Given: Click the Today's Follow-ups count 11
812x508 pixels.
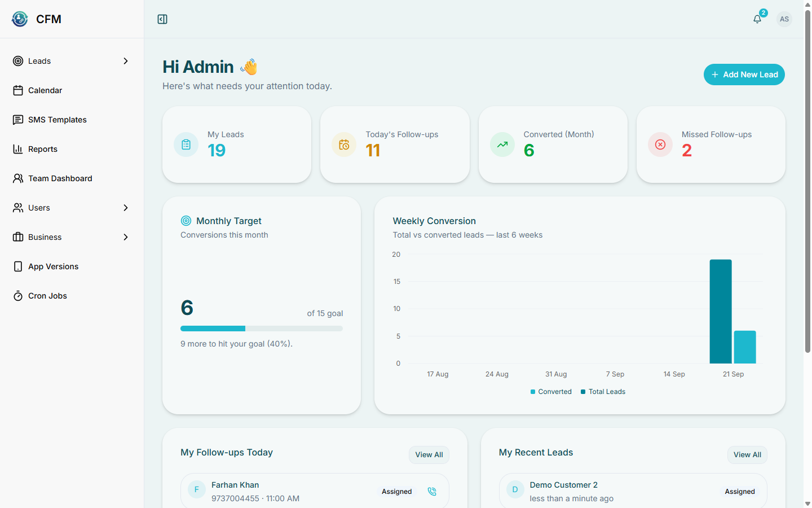Looking at the screenshot, I should (x=373, y=151).
